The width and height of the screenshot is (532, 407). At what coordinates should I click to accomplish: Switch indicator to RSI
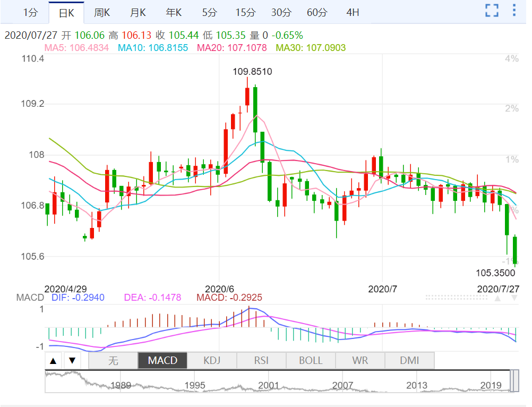tap(261, 361)
